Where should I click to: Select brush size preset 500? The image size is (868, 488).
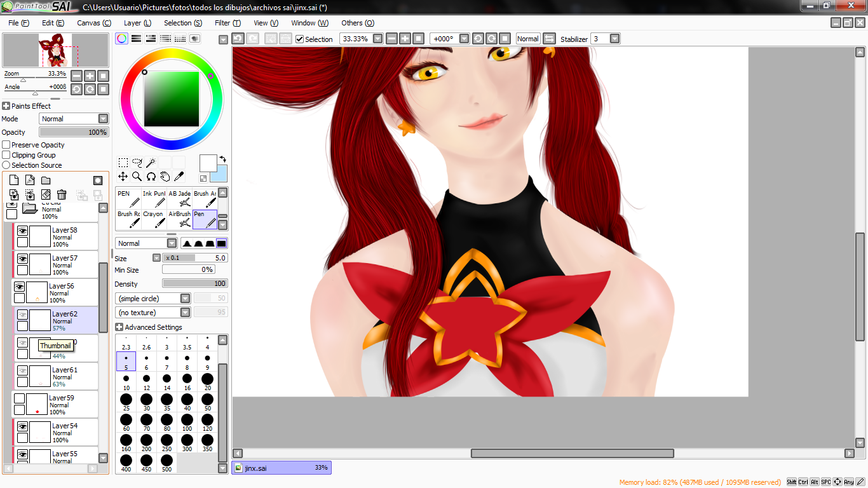point(167,463)
